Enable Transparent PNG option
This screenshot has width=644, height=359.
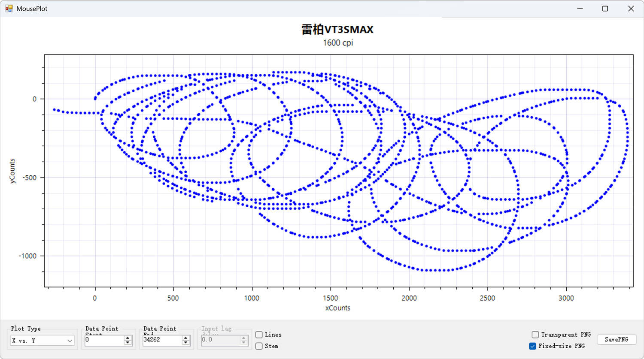coord(535,335)
